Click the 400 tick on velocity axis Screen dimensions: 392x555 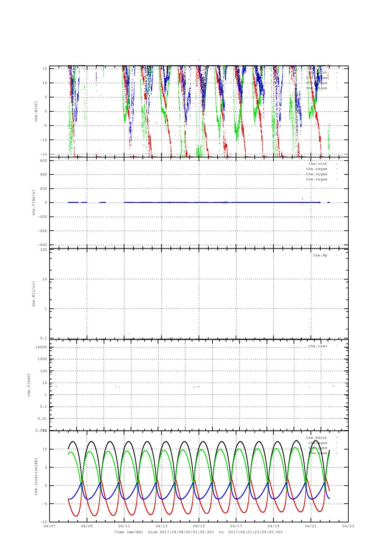pos(43,174)
